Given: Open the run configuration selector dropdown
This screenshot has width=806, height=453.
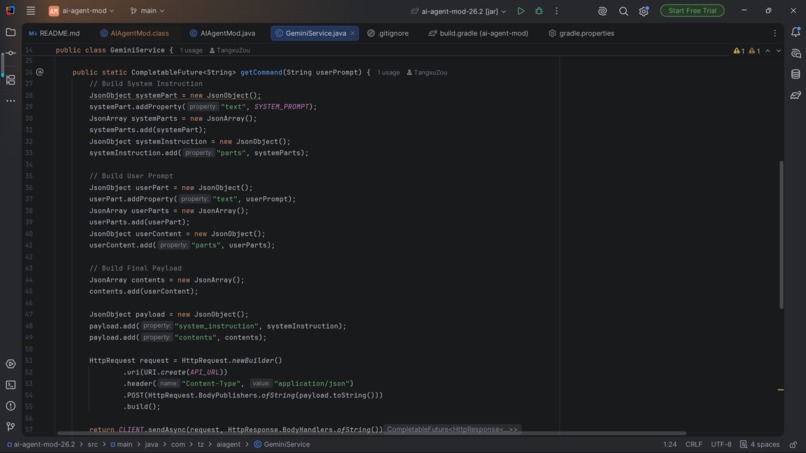Looking at the screenshot, I should tap(459, 11).
